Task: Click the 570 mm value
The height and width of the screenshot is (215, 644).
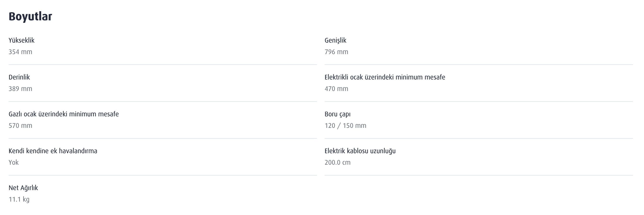Action: point(20,125)
